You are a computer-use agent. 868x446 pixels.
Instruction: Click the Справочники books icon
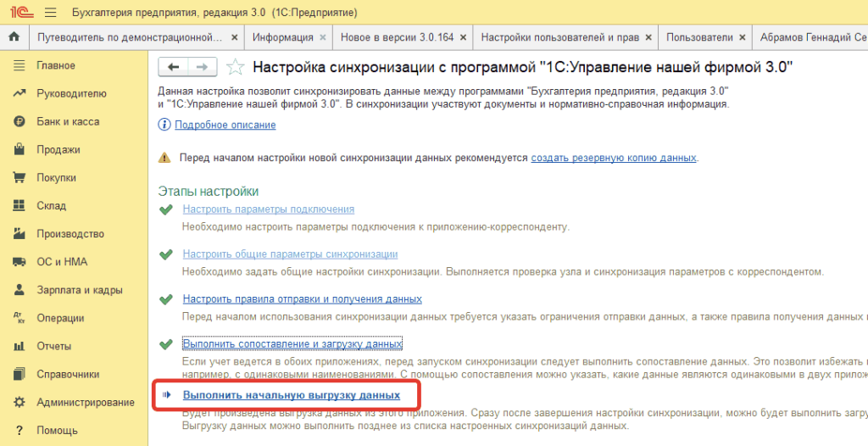(x=19, y=374)
